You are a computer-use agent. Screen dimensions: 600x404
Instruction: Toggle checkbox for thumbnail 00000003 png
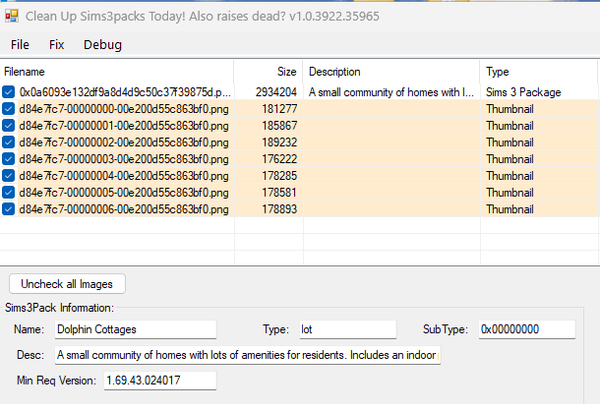[9, 158]
